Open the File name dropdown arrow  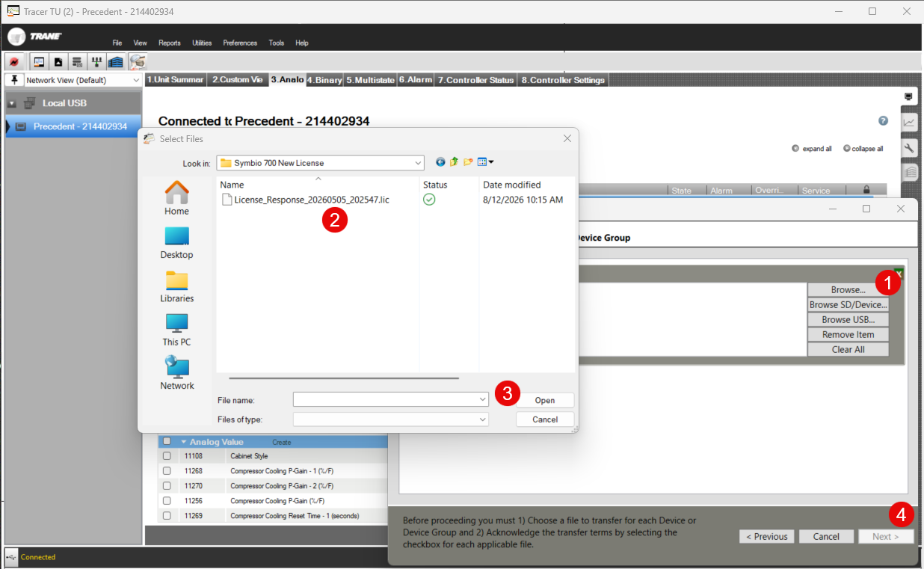pyautogui.click(x=482, y=400)
